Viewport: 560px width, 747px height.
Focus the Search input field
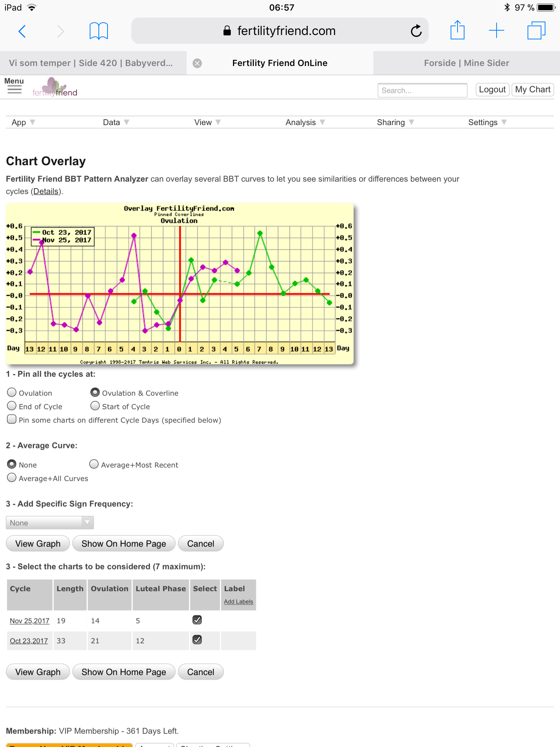click(422, 90)
